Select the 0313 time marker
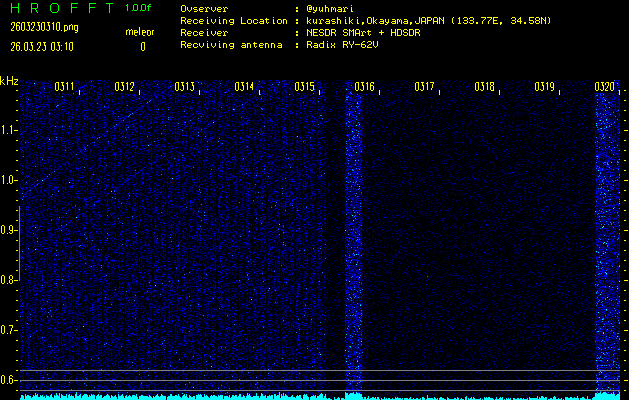Viewport: 629px width, 400px height. (x=184, y=87)
